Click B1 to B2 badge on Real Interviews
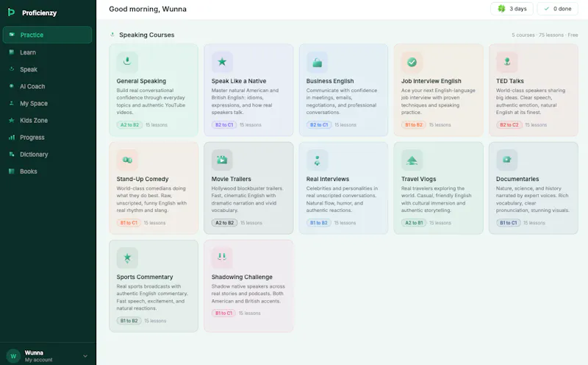 point(319,223)
